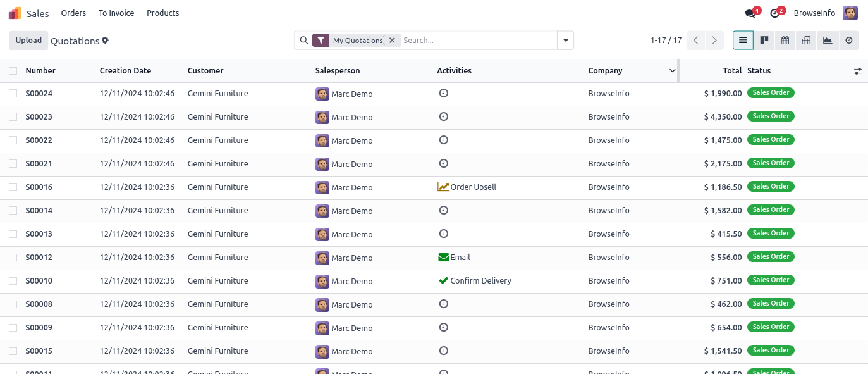
Task: Open the Company column dropdown chevron
Action: 672,71
